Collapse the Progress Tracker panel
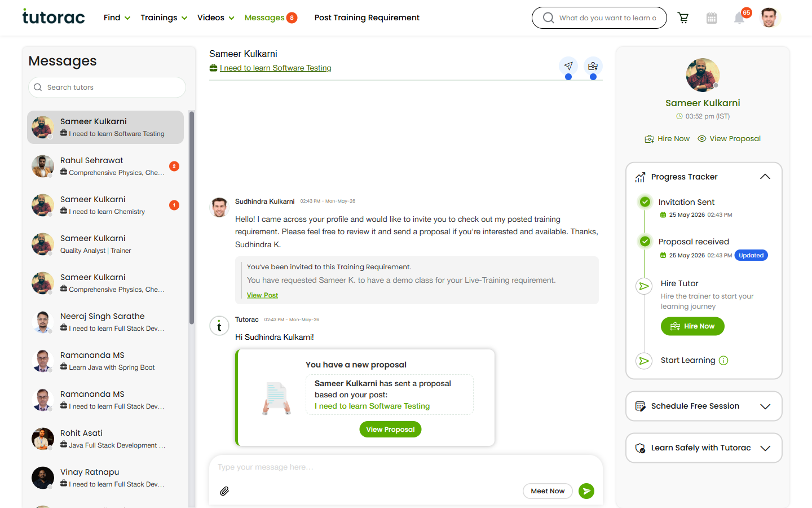 pyautogui.click(x=765, y=177)
